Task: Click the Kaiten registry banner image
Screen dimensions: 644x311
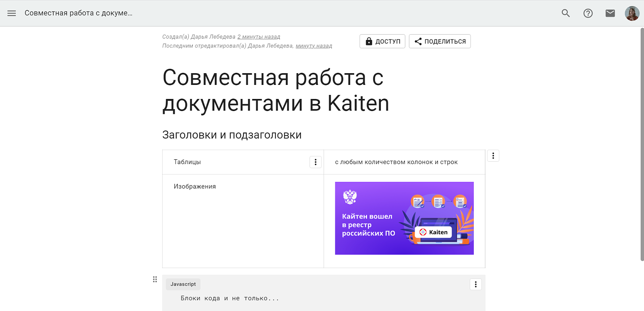Action: 404,218
